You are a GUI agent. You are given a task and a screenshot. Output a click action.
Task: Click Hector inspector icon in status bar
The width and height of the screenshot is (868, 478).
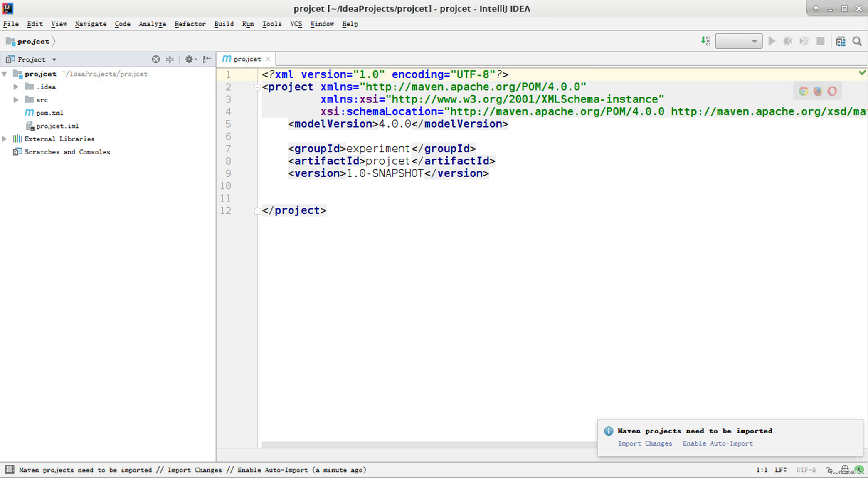point(845,469)
